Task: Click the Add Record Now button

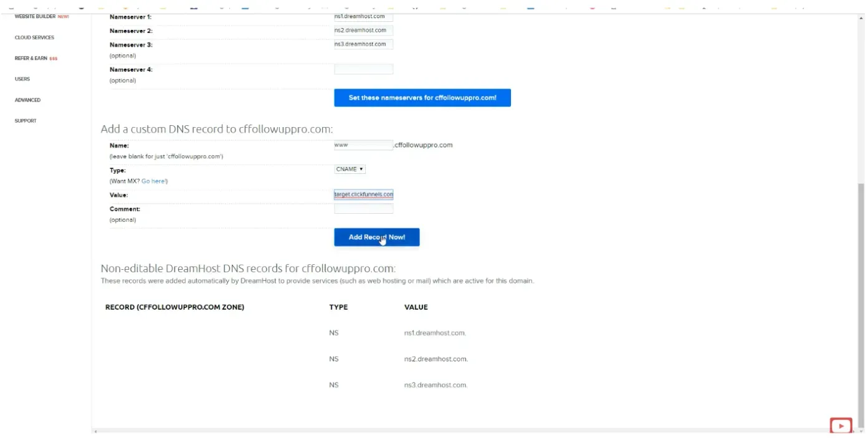Action: click(x=376, y=237)
